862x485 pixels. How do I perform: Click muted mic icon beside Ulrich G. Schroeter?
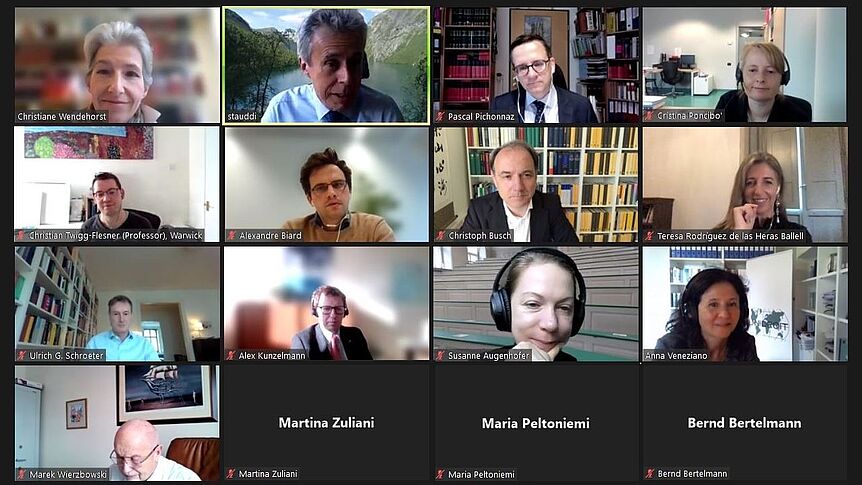21,355
